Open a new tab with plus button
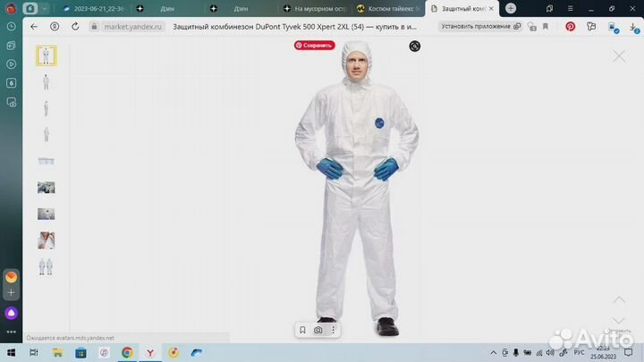The width and height of the screenshot is (644, 362). tap(511, 8)
